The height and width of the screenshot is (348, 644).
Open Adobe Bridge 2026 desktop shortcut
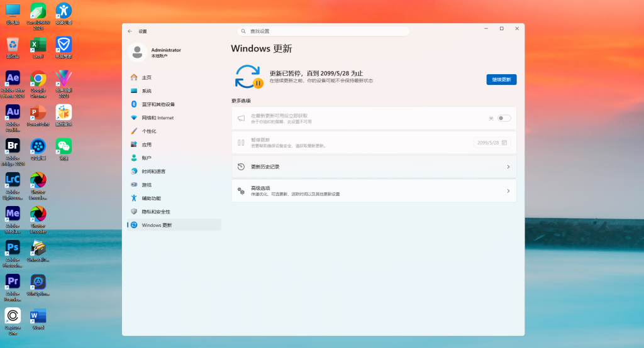[x=13, y=151]
